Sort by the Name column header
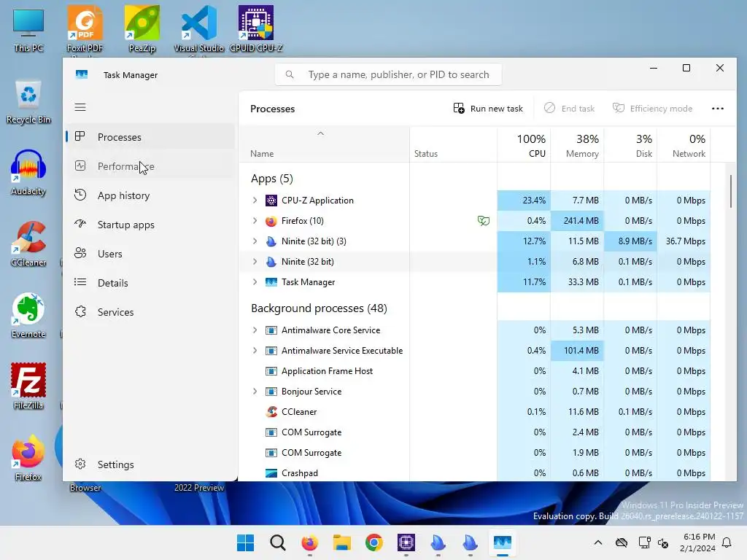The image size is (747, 560). pyautogui.click(x=324, y=145)
